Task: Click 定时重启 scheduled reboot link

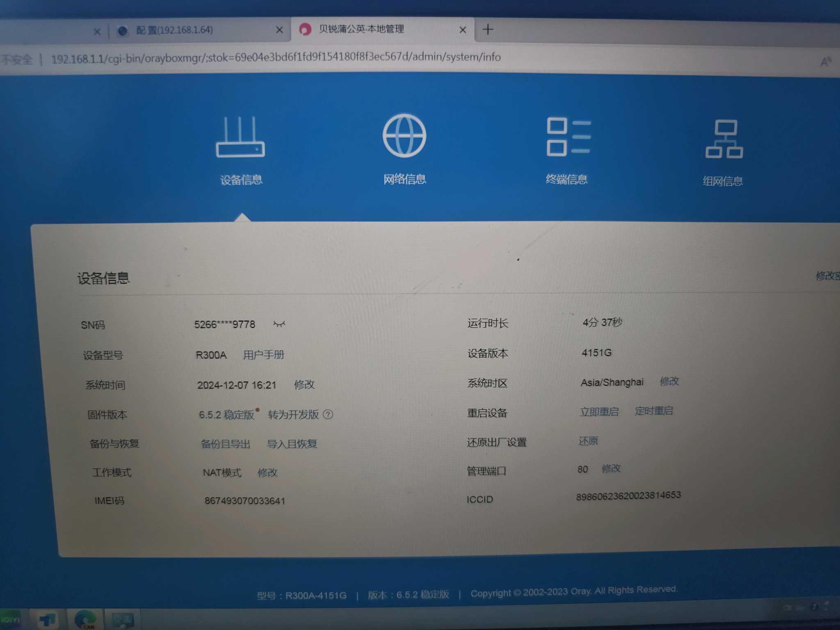Action: tap(653, 411)
